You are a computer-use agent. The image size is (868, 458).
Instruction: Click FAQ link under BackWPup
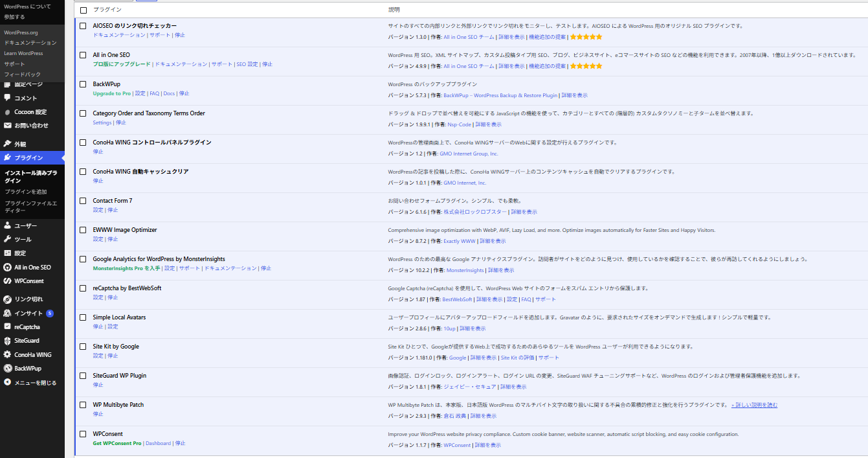(154, 93)
